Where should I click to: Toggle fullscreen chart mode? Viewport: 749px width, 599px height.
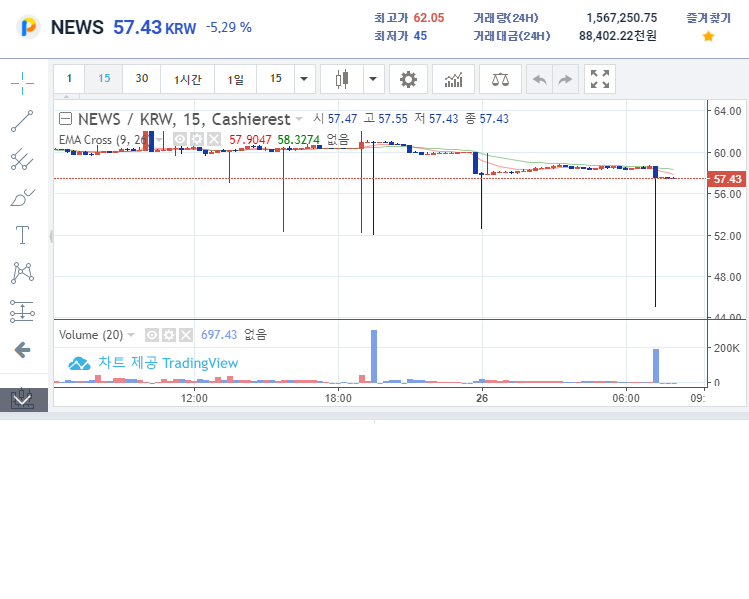[x=599, y=79]
